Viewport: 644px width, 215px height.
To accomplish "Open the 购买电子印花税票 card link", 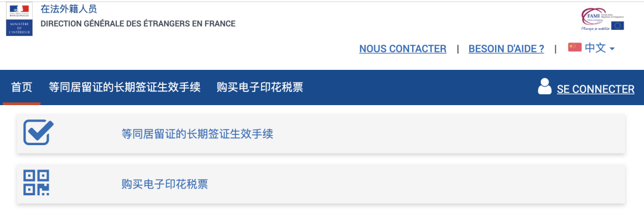I will pyautogui.click(x=165, y=184).
